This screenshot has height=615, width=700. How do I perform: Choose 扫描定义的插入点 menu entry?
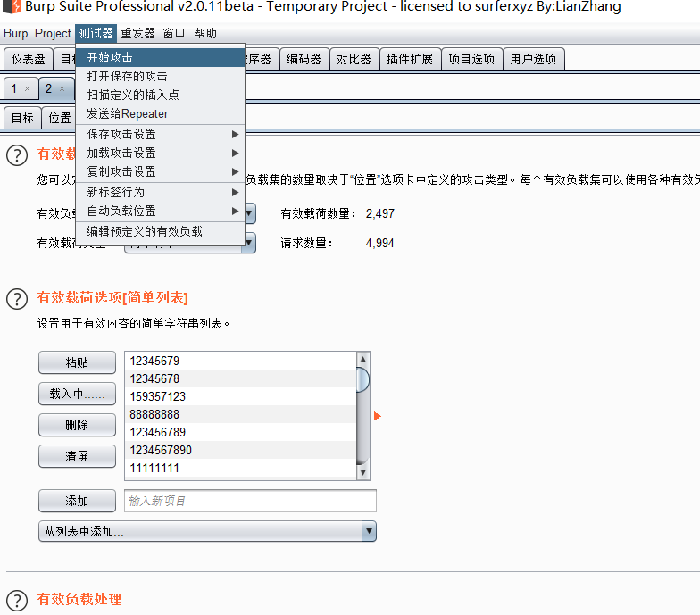[161, 95]
